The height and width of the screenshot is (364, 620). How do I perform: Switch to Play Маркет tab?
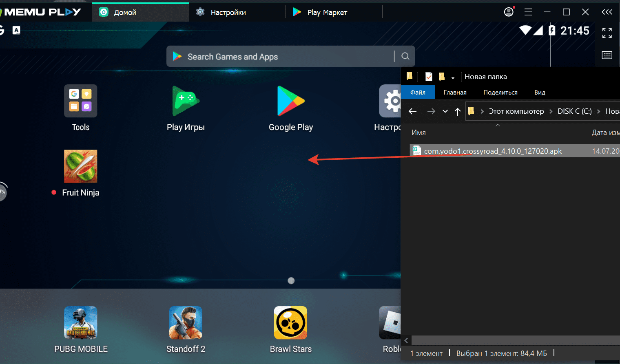click(327, 13)
